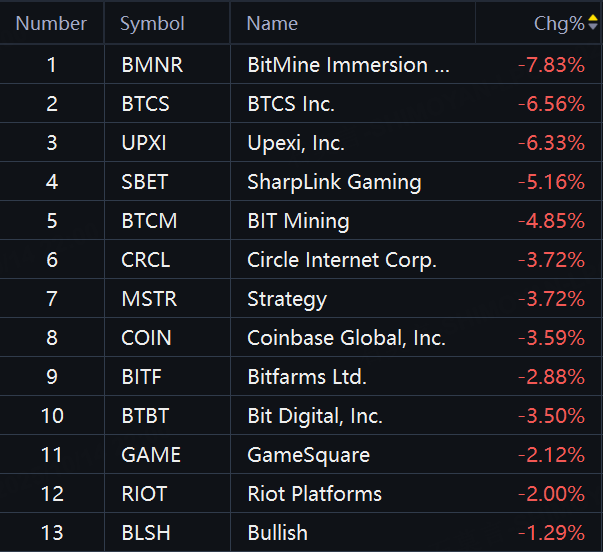Open SharpLink Gaming row
Screen dimensions: 603x552
click(301, 182)
